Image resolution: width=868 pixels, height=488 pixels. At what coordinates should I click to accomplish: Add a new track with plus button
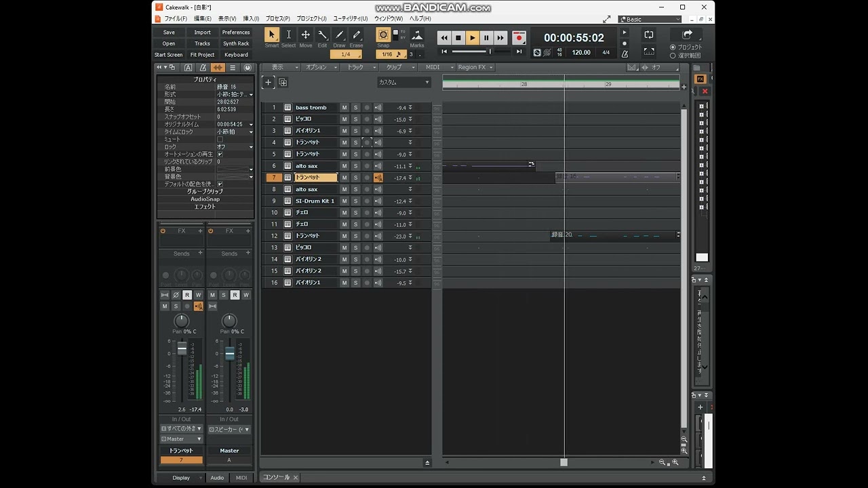pos(268,83)
